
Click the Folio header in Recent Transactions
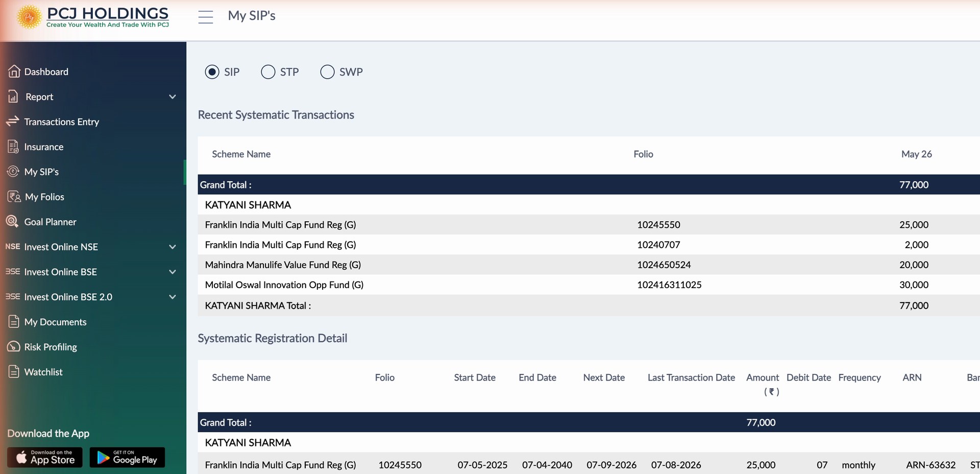(643, 154)
